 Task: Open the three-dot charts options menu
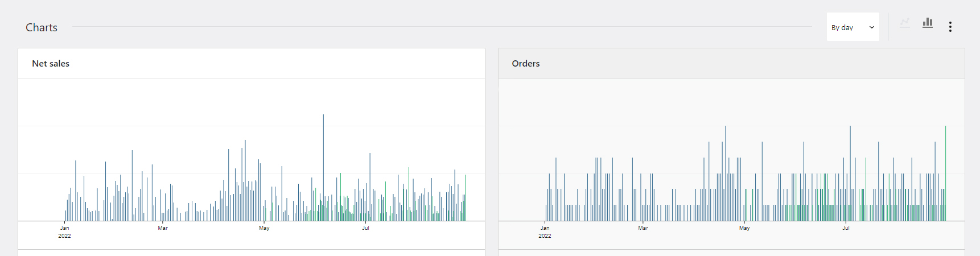[950, 27]
